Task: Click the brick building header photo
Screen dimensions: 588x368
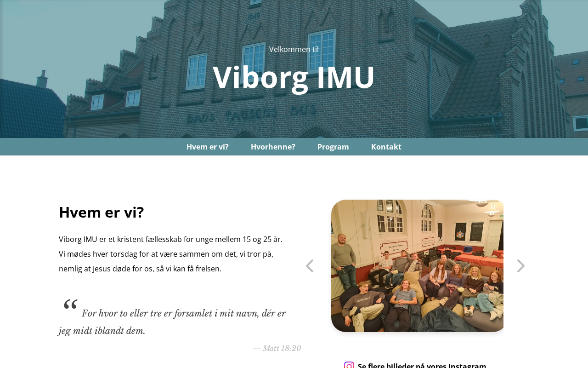Action: point(294,69)
